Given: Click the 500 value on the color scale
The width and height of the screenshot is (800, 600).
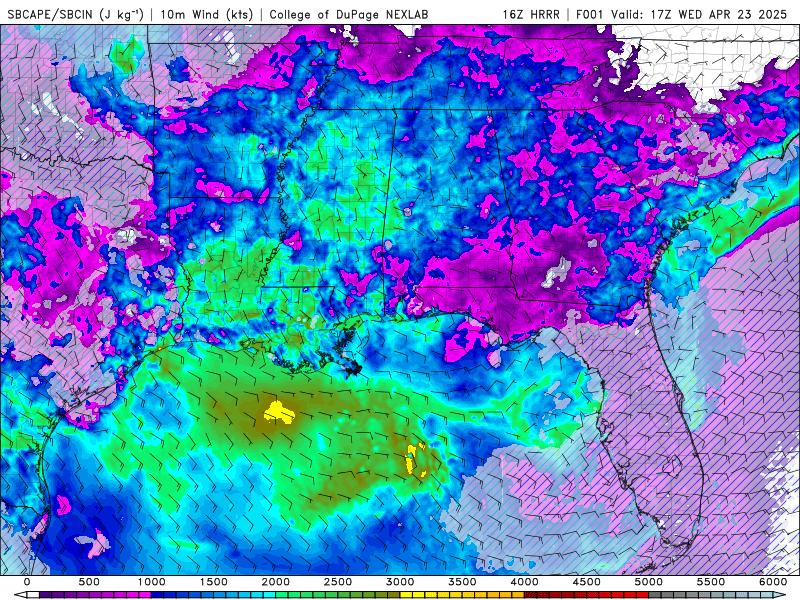Looking at the screenshot, I should [89, 582].
